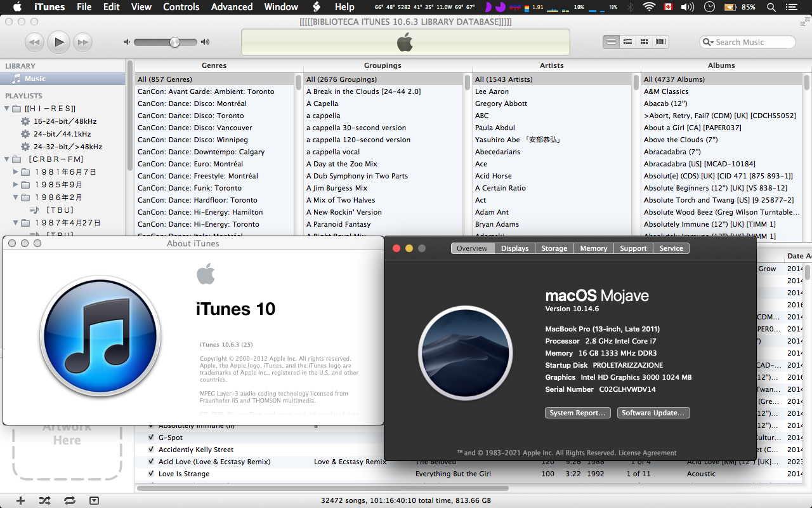Switch to album list view
Screen dimensions: 812x508
[627, 41]
